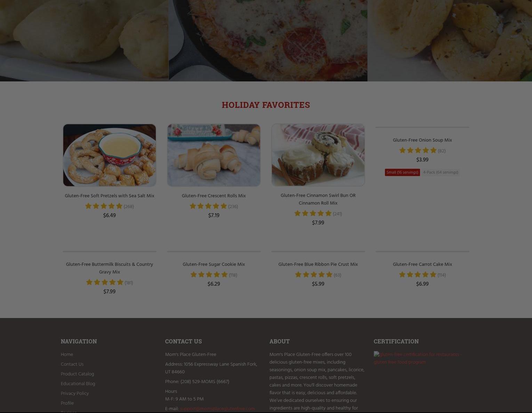Click star rating of Soft Pretzels Mix
532x413 pixels.
tap(104, 206)
